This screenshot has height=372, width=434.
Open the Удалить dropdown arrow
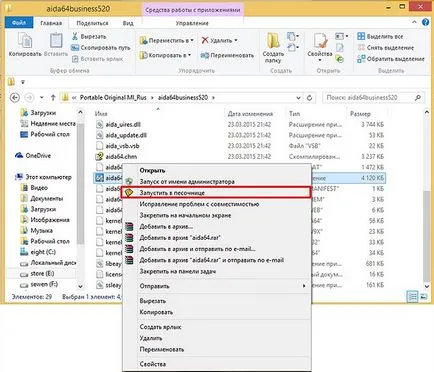coord(236,40)
